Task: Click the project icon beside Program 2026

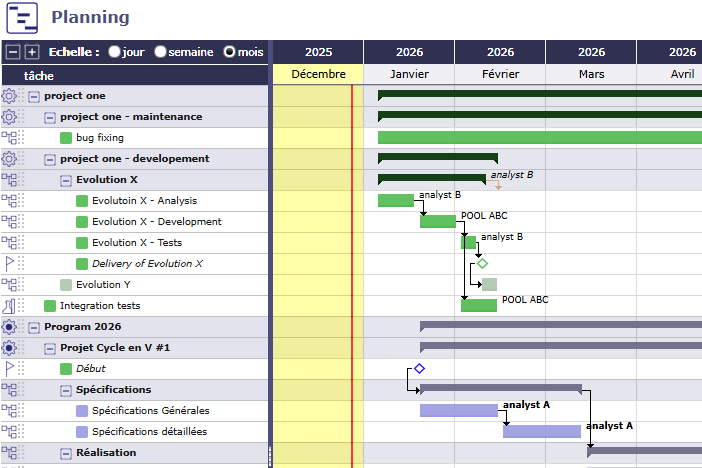Action: tap(10, 327)
